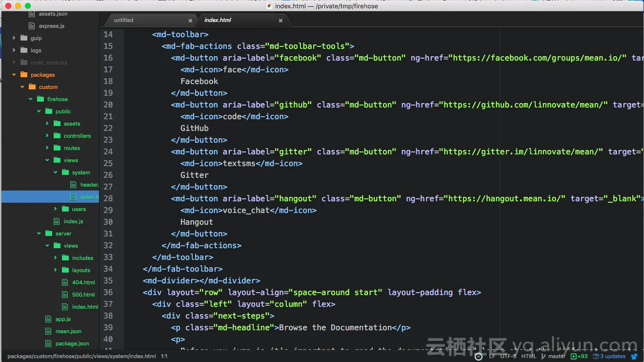Click the master branch label
This screenshot has width=644, height=362.
coord(557,357)
